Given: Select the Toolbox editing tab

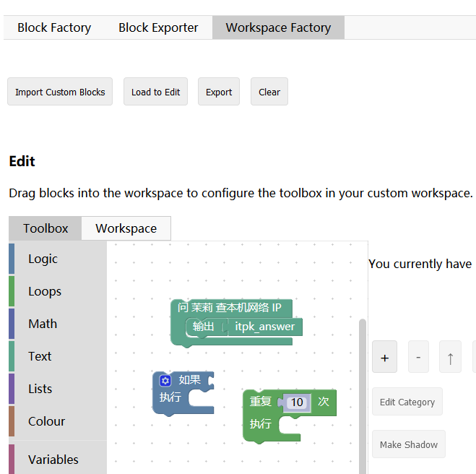Looking at the screenshot, I should (x=46, y=228).
